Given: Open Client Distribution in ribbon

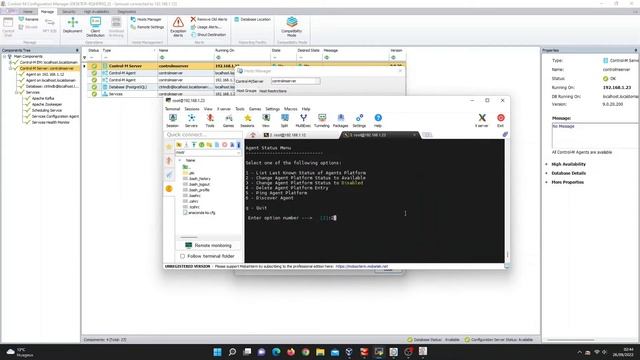Looking at the screenshot, I should point(95,27).
